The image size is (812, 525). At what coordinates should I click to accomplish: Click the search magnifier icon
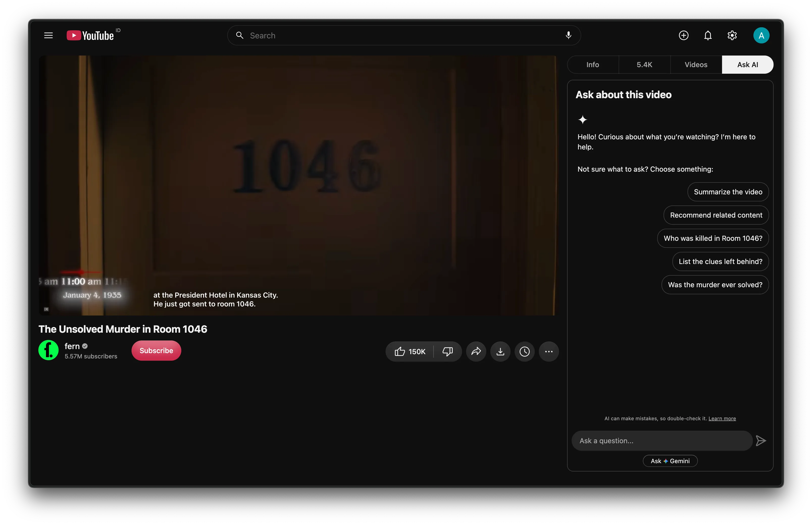(240, 35)
